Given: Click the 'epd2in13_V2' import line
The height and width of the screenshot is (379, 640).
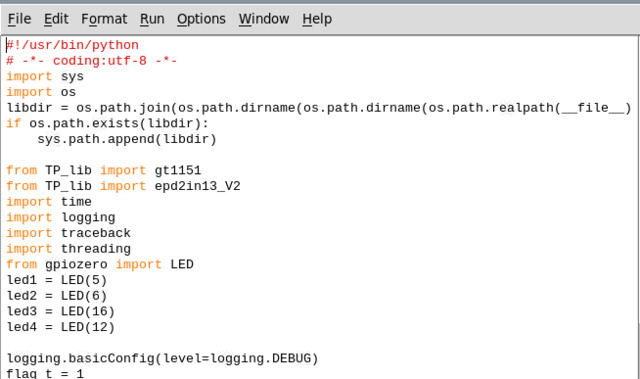Looking at the screenshot, I should pos(123,186).
